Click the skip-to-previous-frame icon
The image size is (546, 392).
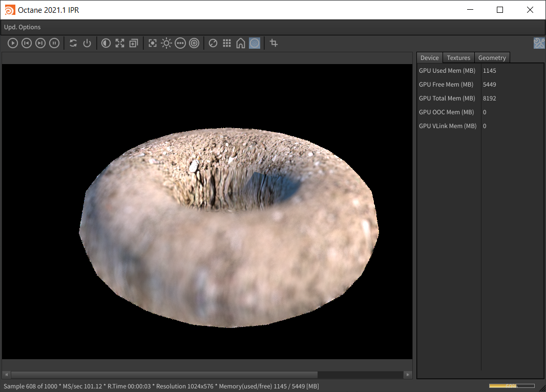point(27,44)
